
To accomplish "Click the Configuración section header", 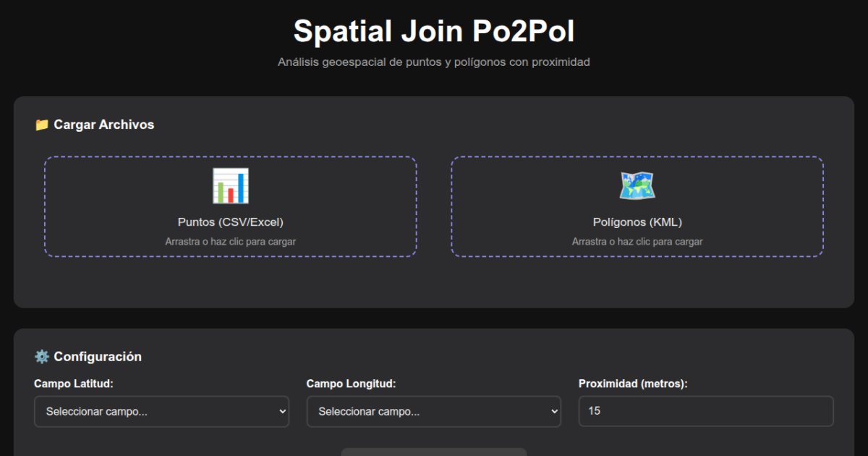I will (x=96, y=357).
